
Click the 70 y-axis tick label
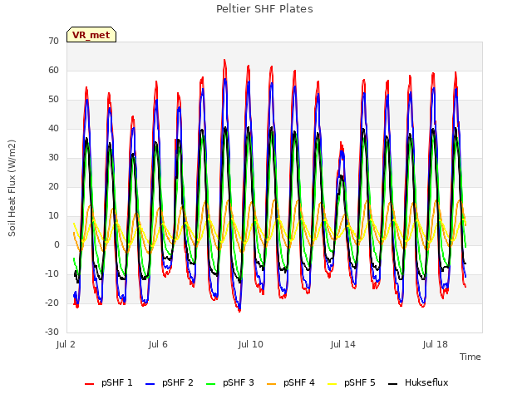point(53,41)
